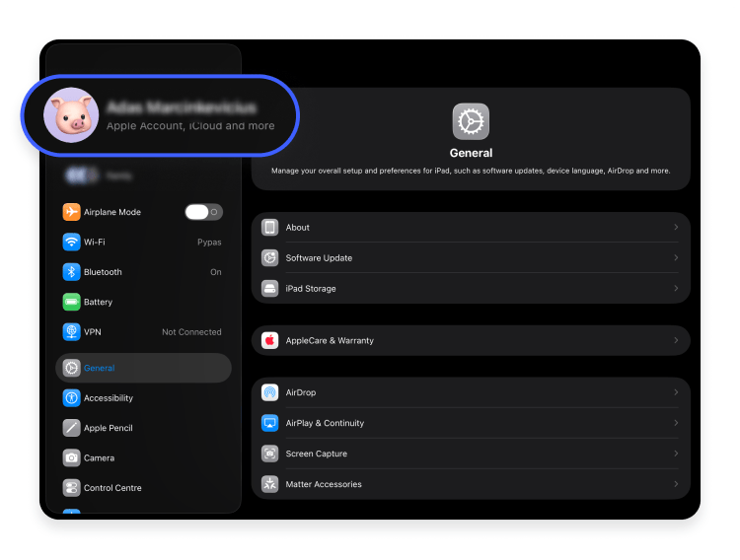
Task: Click the About device icon
Action: click(270, 228)
